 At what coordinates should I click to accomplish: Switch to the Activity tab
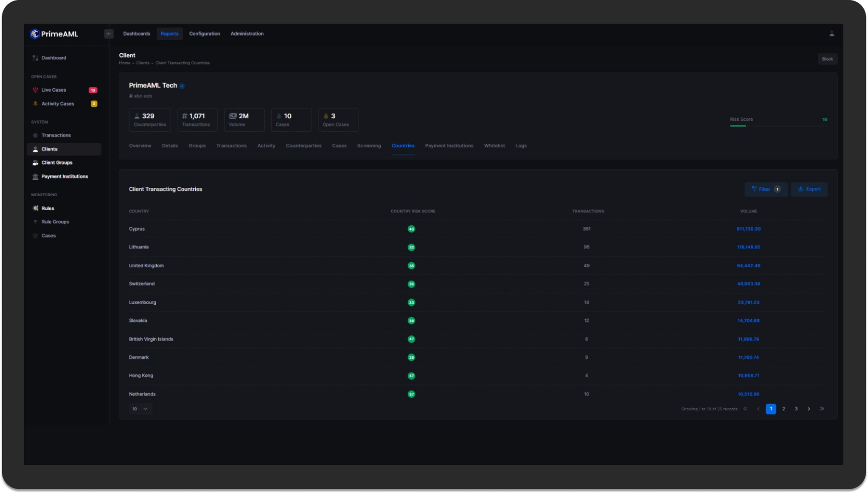[266, 146]
